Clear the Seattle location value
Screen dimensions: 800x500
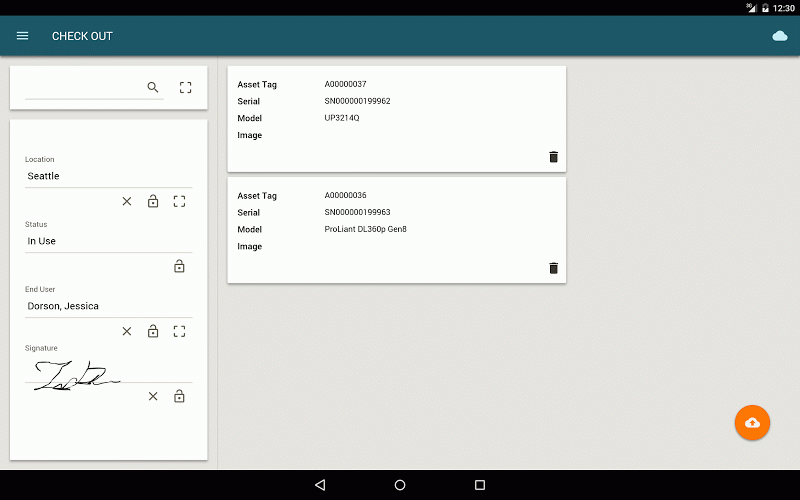point(127,202)
